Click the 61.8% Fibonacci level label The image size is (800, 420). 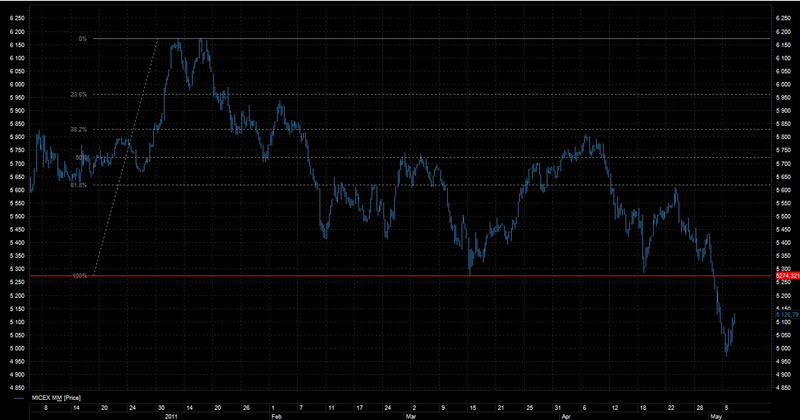pos(79,185)
